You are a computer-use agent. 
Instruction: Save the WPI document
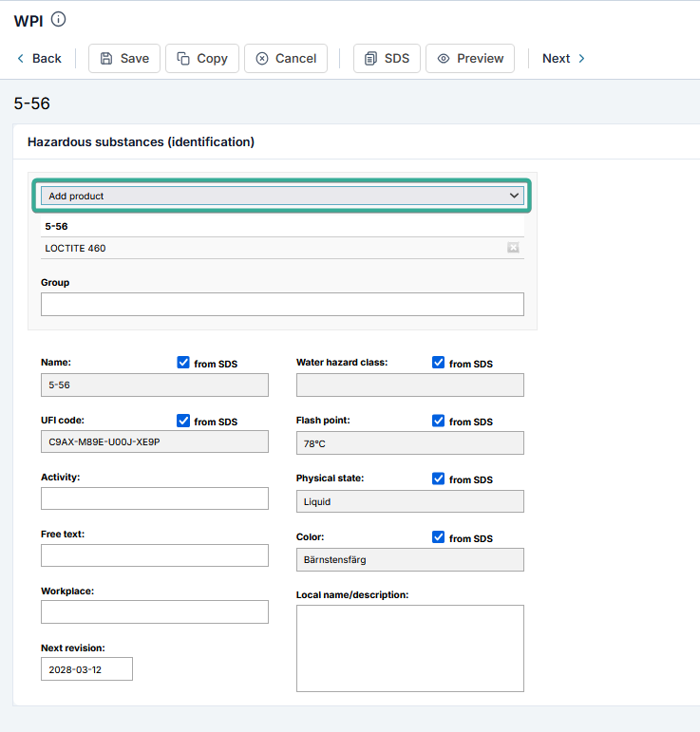[x=124, y=58]
